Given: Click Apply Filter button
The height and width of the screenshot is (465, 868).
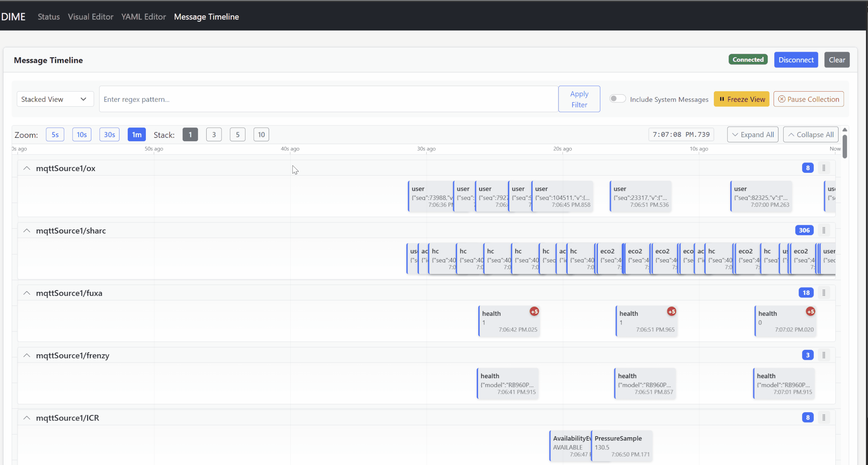Looking at the screenshot, I should click(x=579, y=99).
